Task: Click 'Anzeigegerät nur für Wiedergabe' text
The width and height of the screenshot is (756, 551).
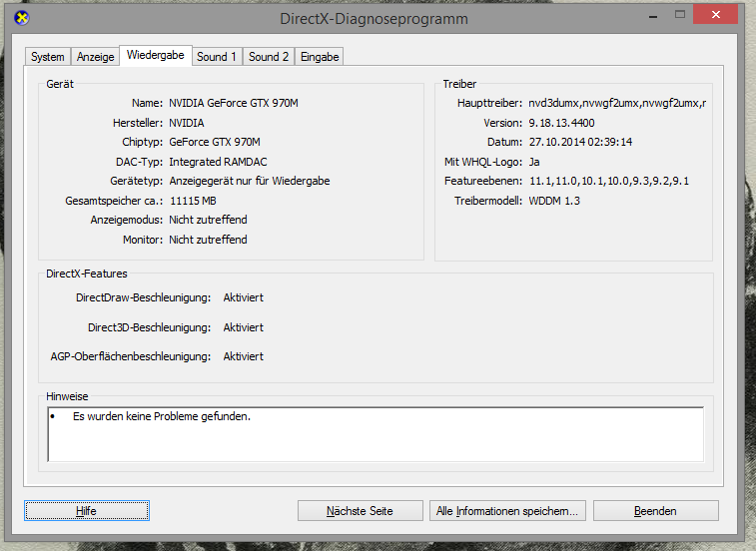Action: (x=250, y=182)
